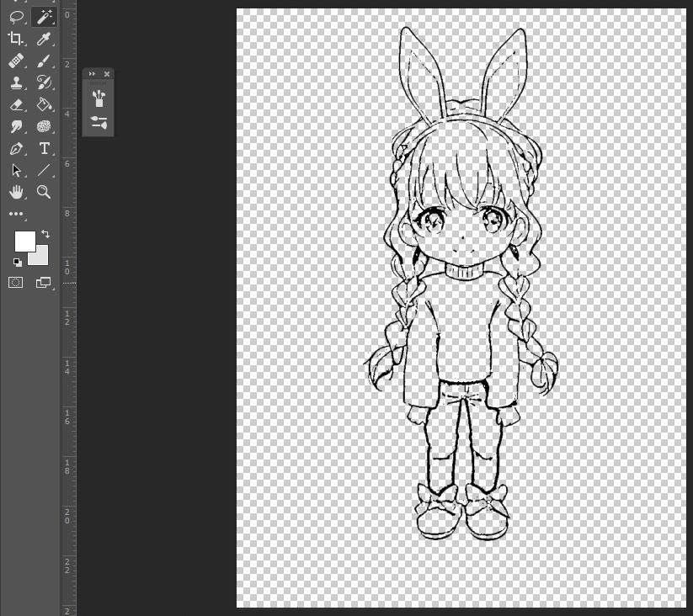Choose the Crop tool
This screenshot has height=616, width=693.
point(16,38)
